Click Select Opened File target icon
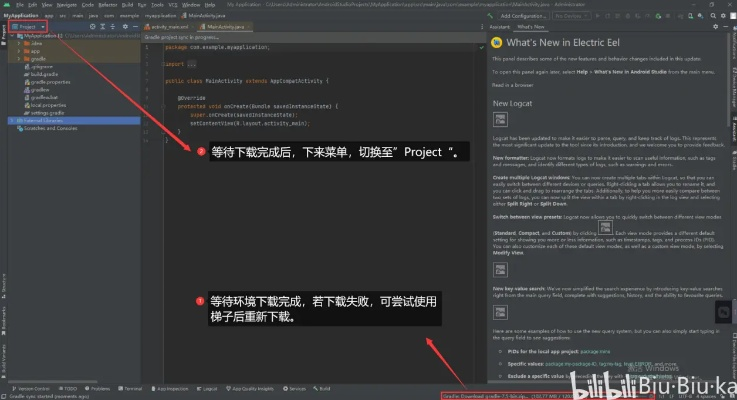This screenshot has height=400, width=737. coord(93,27)
